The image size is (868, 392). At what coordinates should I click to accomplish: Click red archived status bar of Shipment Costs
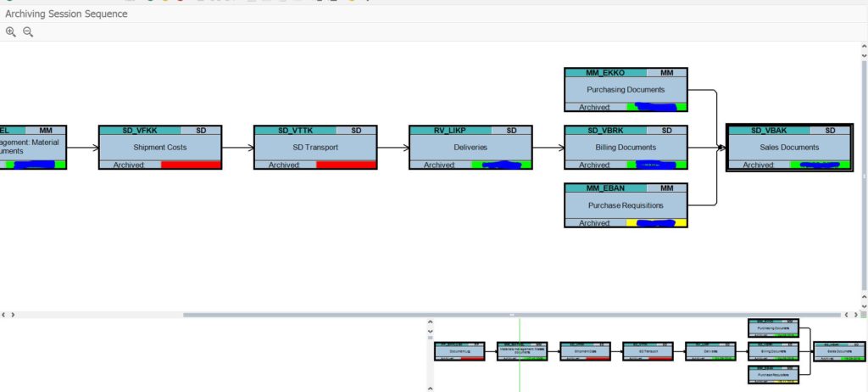pyautogui.click(x=191, y=165)
